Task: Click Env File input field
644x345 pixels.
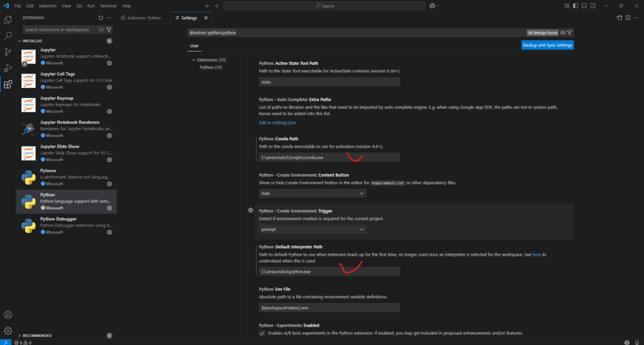Action: (x=329, y=308)
